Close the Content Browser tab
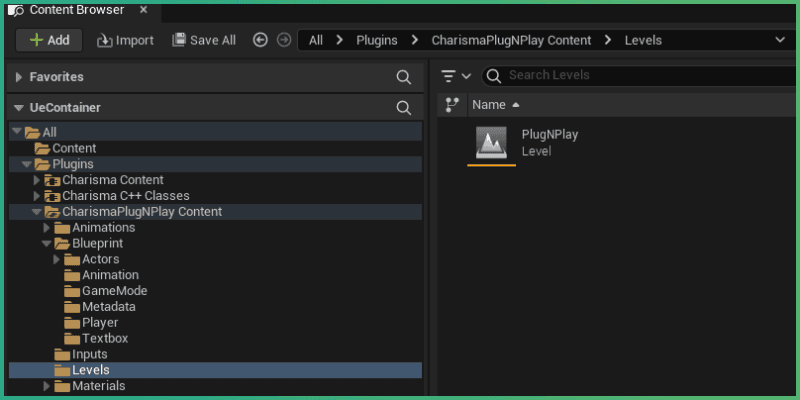 144,10
